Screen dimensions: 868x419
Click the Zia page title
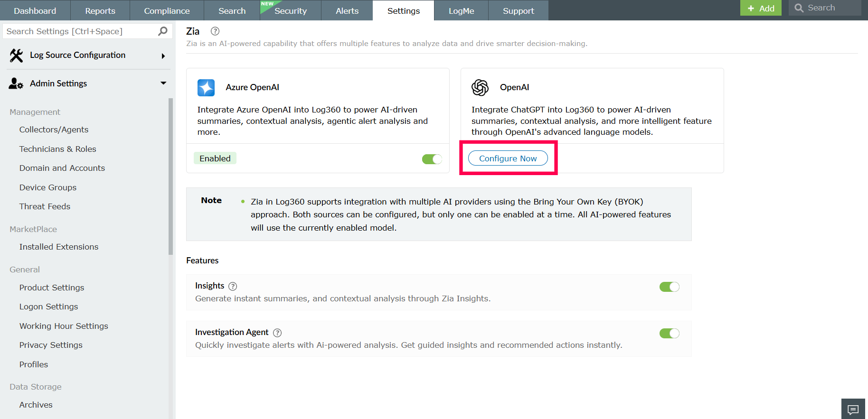[193, 31]
